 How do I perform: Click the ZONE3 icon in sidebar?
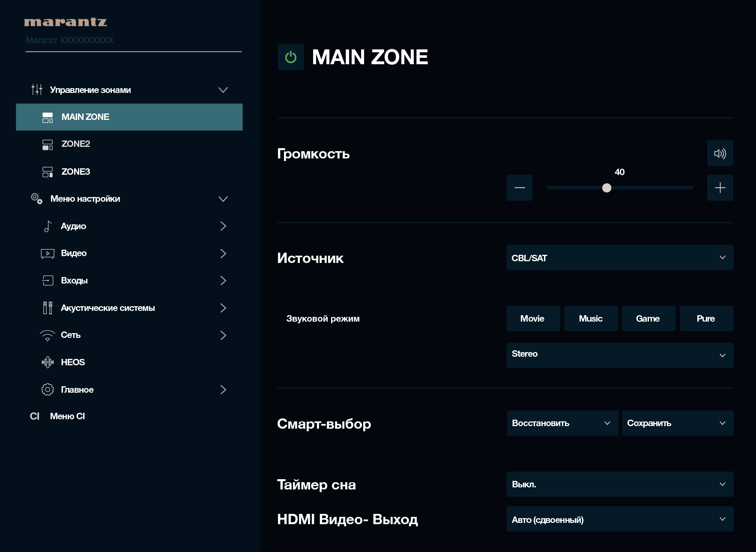(x=48, y=172)
